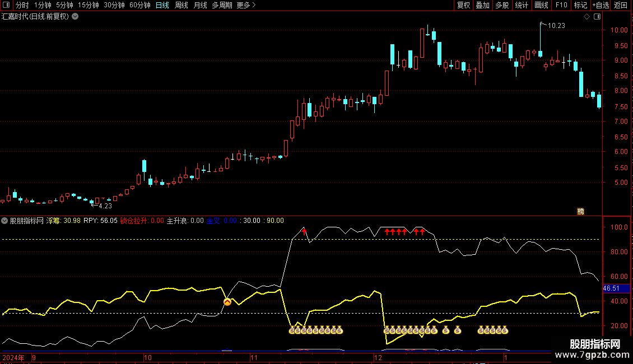
Task: Click the 金叉: 0.00 indicator label
Action: point(222,221)
